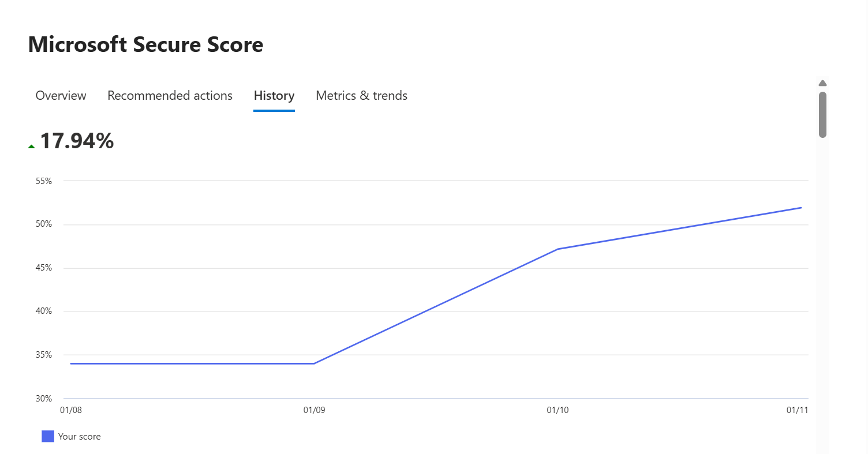The image size is (868, 454).
Task: Click the 17.94% score change value
Action: click(77, 141)
